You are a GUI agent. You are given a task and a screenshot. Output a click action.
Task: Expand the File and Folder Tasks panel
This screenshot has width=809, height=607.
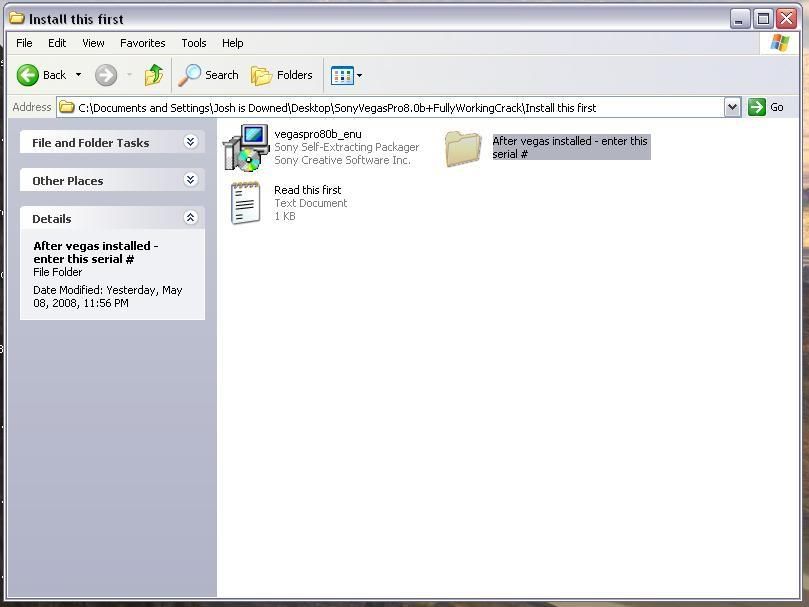(190, 141)
